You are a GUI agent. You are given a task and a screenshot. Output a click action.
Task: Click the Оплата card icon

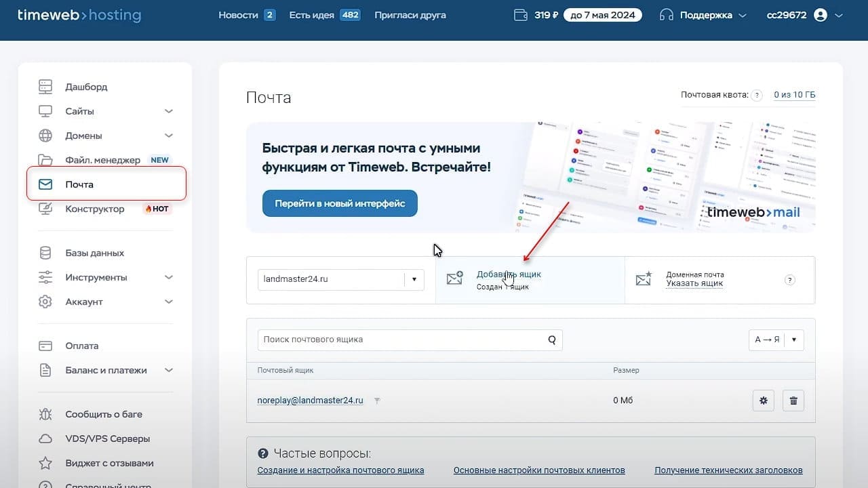(x=45, y=346)
